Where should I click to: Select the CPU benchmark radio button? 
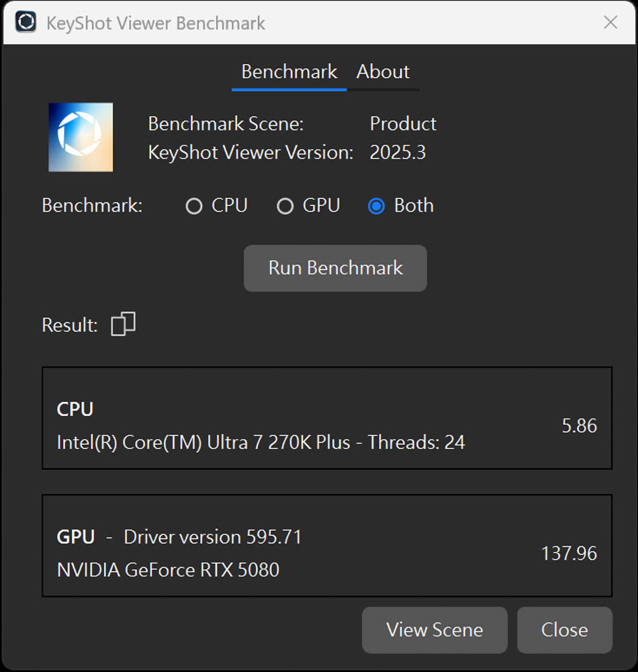tap(194, 206)
